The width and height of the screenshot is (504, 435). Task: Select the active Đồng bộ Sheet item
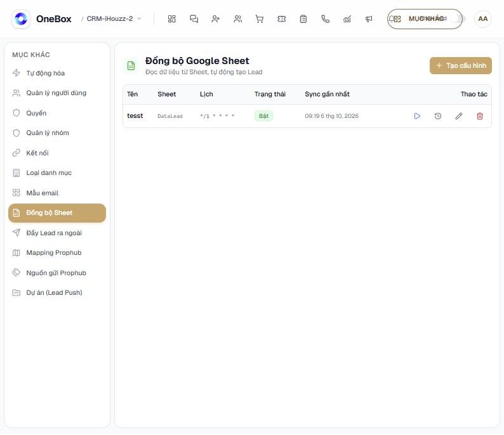[57, 213]
